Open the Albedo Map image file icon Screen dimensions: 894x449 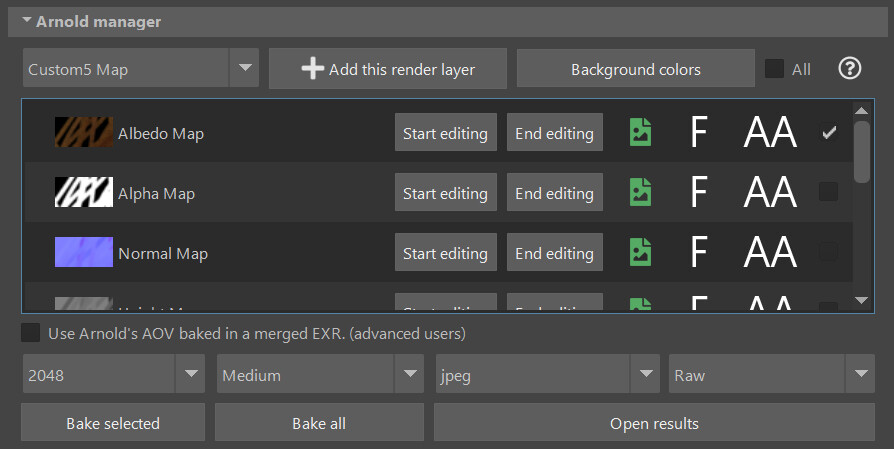pos(640,132)
